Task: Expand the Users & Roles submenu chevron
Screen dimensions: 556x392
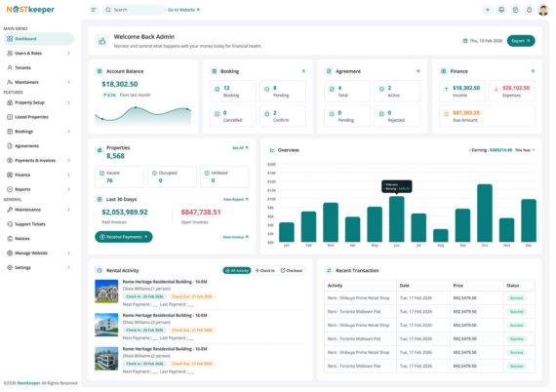Action: [68, 54]
